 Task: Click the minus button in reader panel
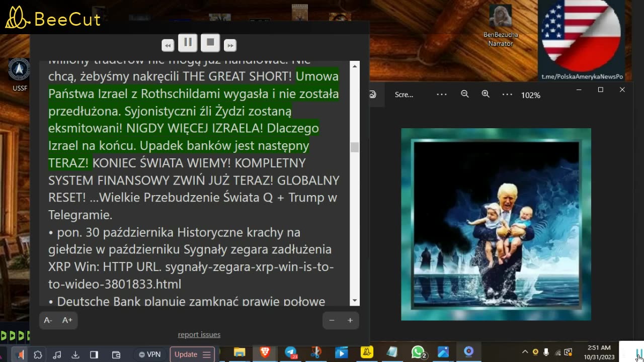[x=332, y=320]
